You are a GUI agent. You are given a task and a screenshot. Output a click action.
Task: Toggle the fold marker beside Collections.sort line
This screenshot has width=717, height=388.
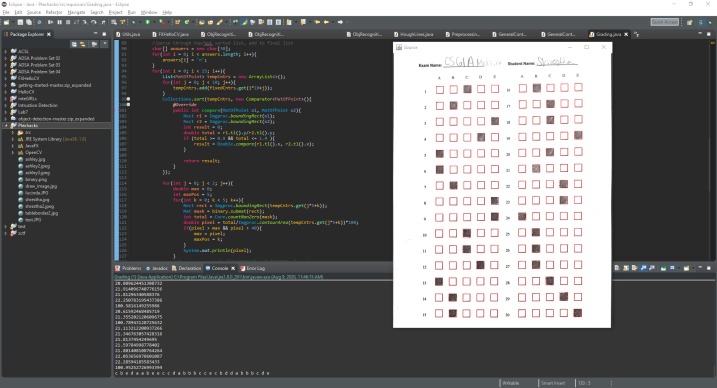coord(128,99)
